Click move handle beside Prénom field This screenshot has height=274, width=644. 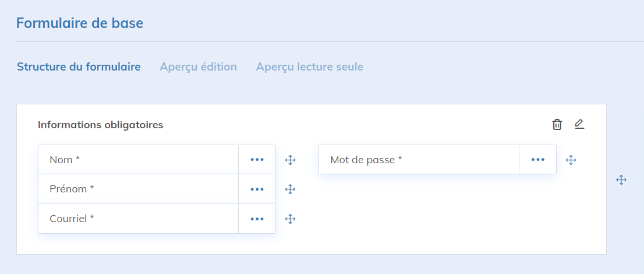(290, 189)
